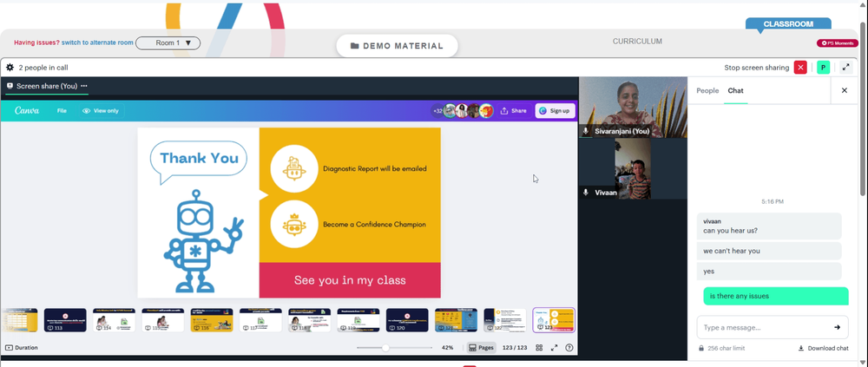Click the View only eye button
Viewport: 868px width, 367px height.
(x=101, y=111)
